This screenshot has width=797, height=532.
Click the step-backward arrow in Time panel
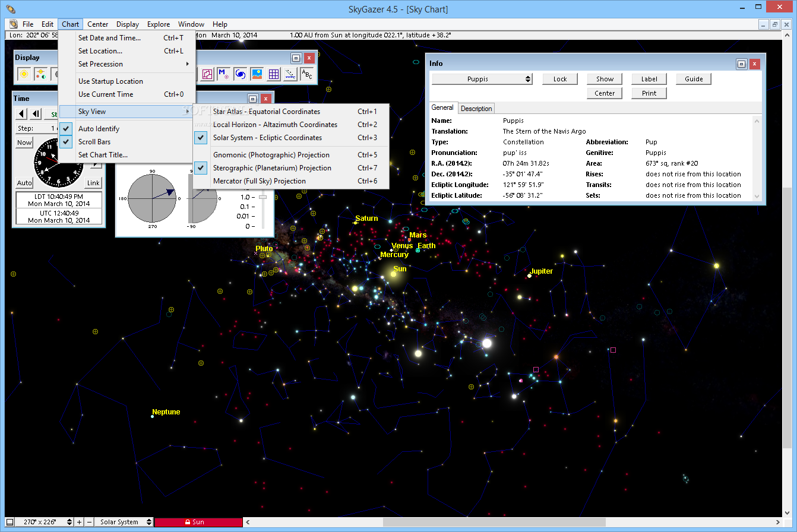click(36, 113)
